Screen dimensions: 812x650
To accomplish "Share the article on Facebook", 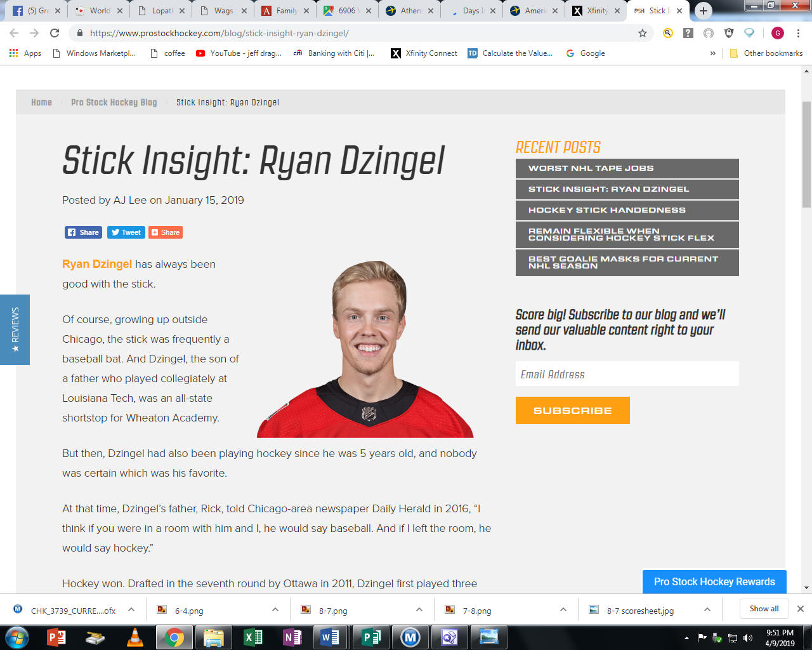I will 83,232.
